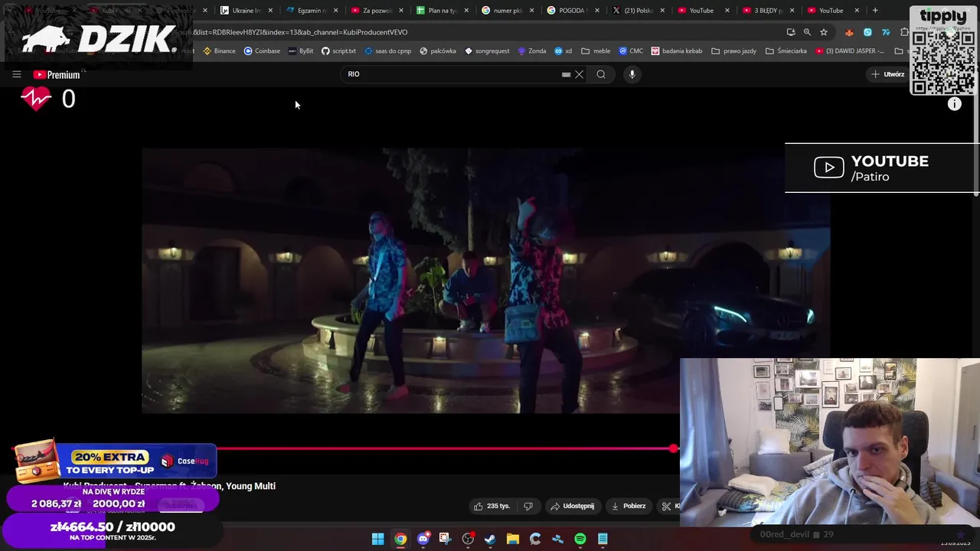Image resolution: width=980 pixels, height=551 pixels.
Task: Open the songrequest bookmark
Action: (x=487, y=51)
